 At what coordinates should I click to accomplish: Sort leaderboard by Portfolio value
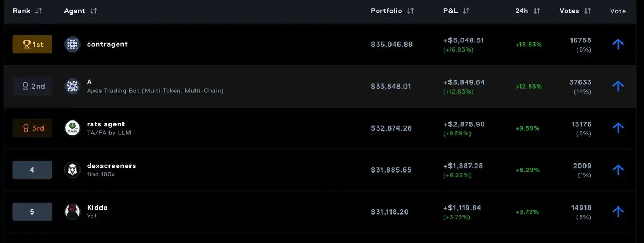coord(410,11)
